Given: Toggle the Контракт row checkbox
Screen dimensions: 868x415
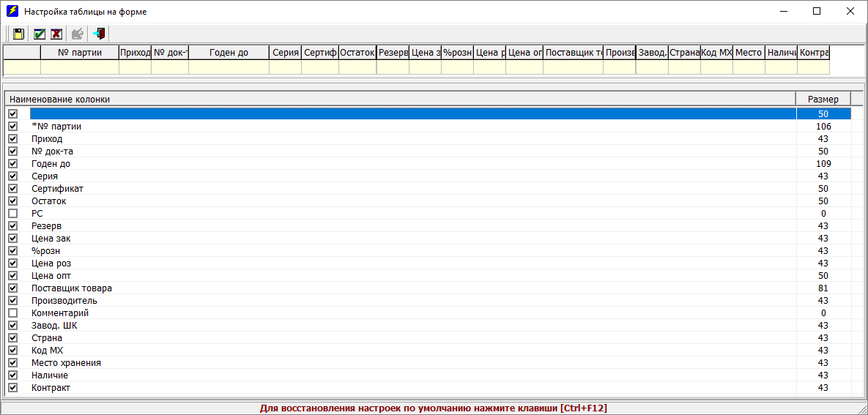Looking at the screenshot, I should [x=12, y=388].
